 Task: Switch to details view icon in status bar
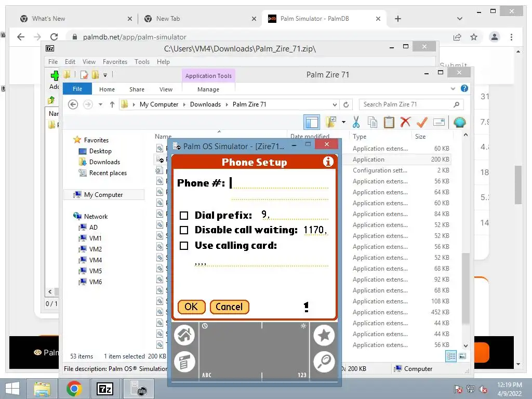(451, 356)
